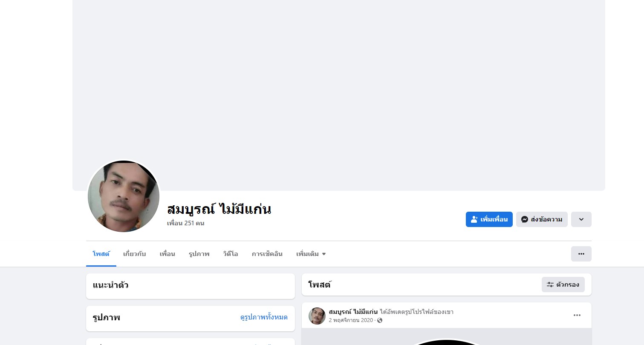644x345 pixels.
Task: Open the three-dots menu beside profile tabs
Action: coord(581,254)
